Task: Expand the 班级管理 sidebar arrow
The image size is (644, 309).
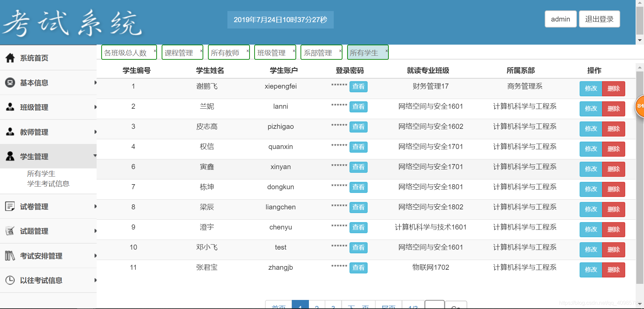Action: 96,107
